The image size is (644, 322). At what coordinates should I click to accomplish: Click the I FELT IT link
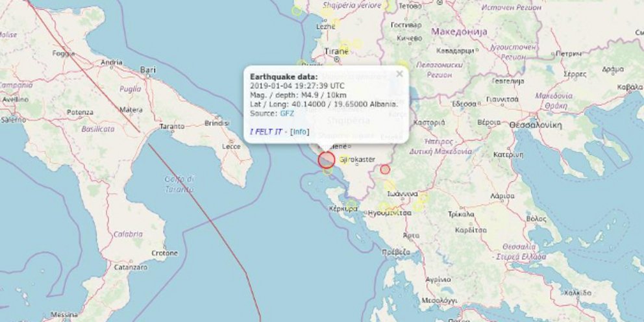pyautogui.click(x=266, y=132)
